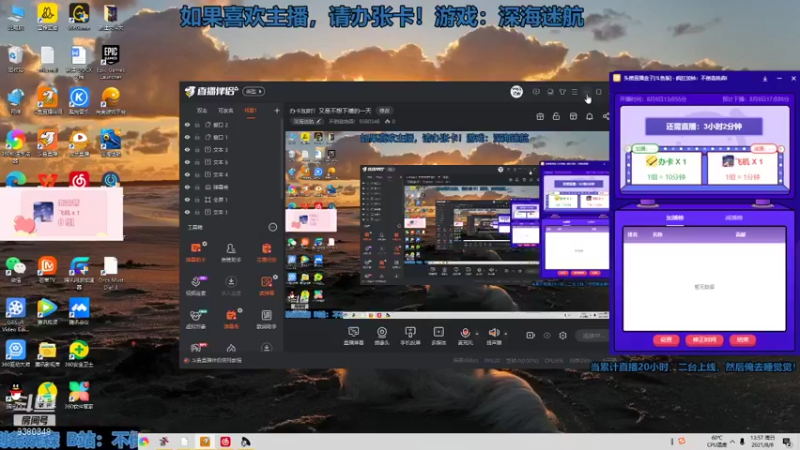Click the share icon in top-right toolbar
The width and height of the screenshot is (800, 450).
pos(606,116)
